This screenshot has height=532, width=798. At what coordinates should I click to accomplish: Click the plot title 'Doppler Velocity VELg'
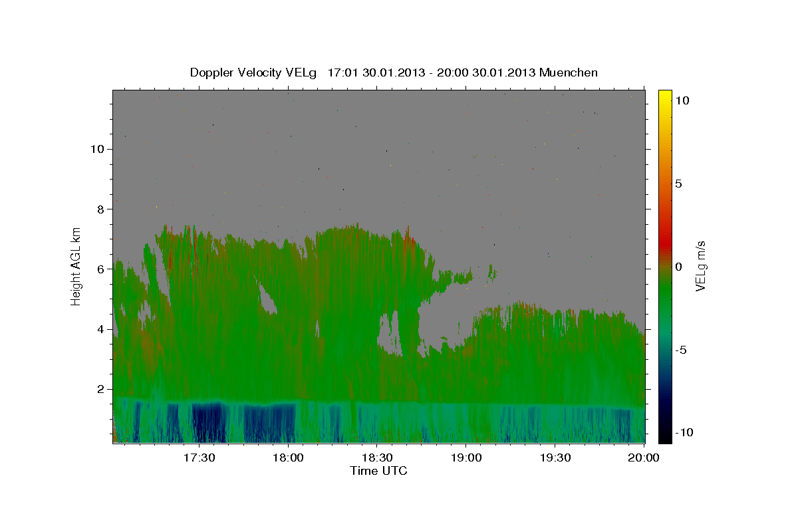[255, 72]
